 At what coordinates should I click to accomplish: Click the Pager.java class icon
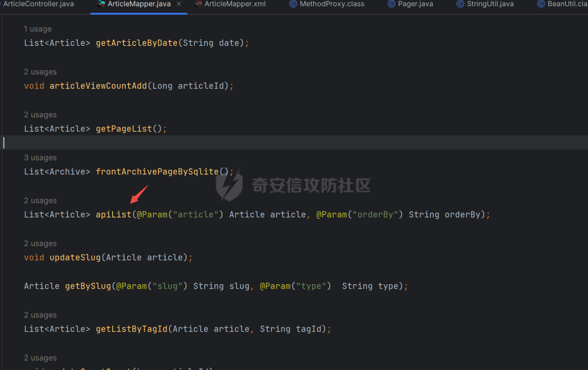pyautogui.click(x=391, y=4)
